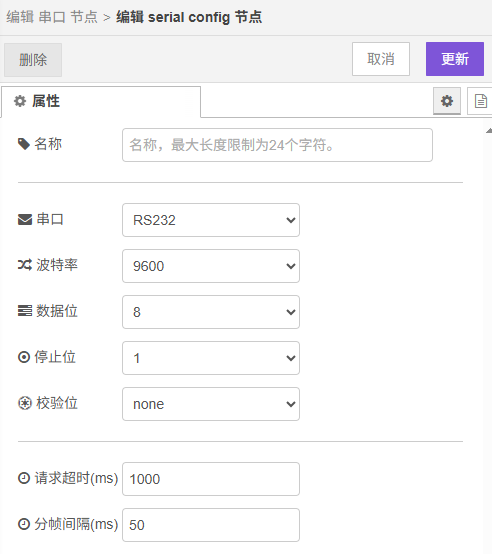Expand the 波特率 9600 dropdown
This screenshot has width=492, height=554.
211,266
